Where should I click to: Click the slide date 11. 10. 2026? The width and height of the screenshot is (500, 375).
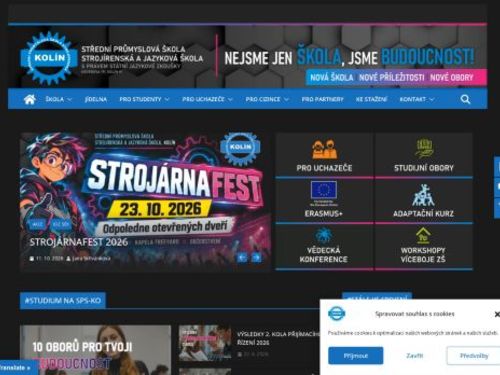[x=49, y=258]
